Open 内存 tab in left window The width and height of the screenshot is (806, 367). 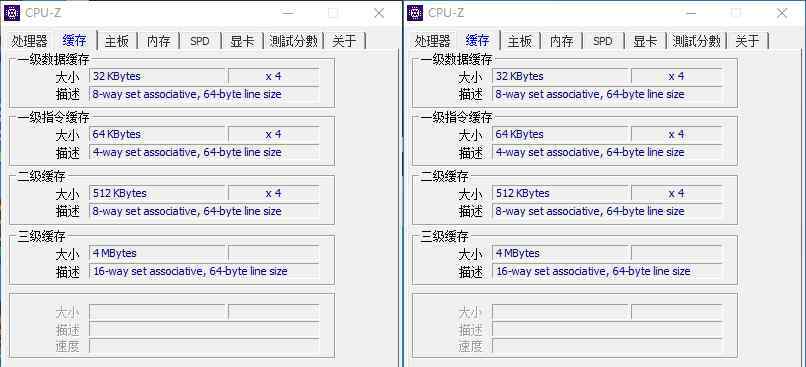click(x=159, y=41)
